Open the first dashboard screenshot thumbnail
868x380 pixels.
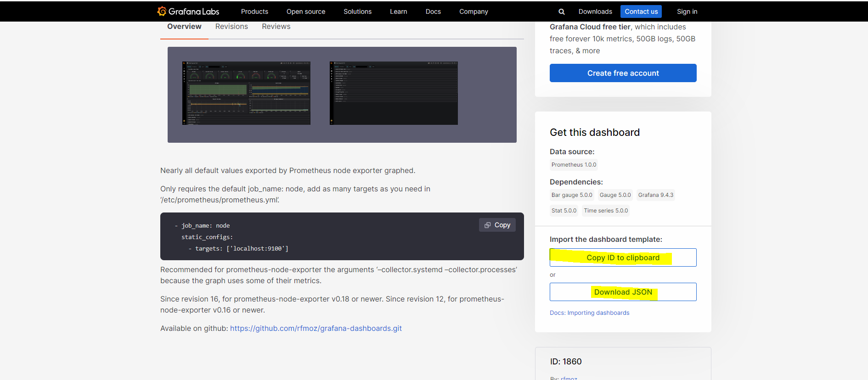pos(246,93)
